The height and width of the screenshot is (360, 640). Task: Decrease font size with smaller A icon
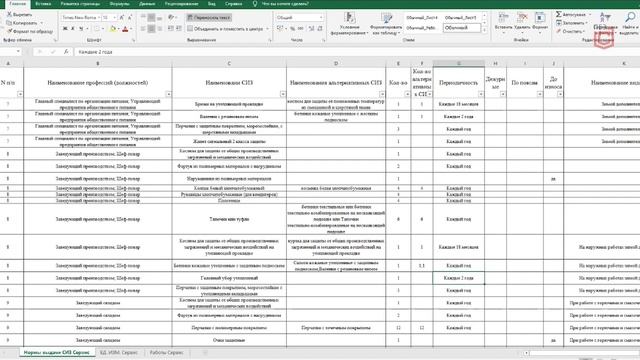click(x=130, y=18)
